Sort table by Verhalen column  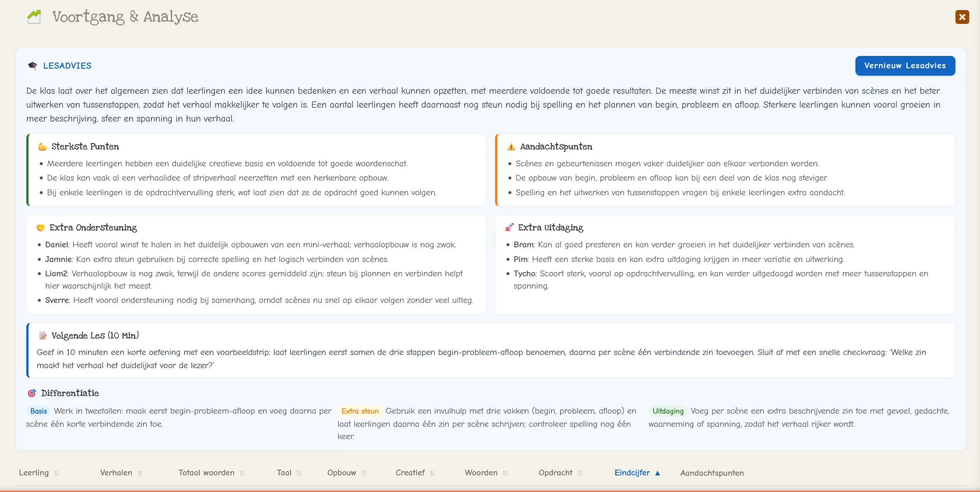pyautogui.click(x=121, y=473)
